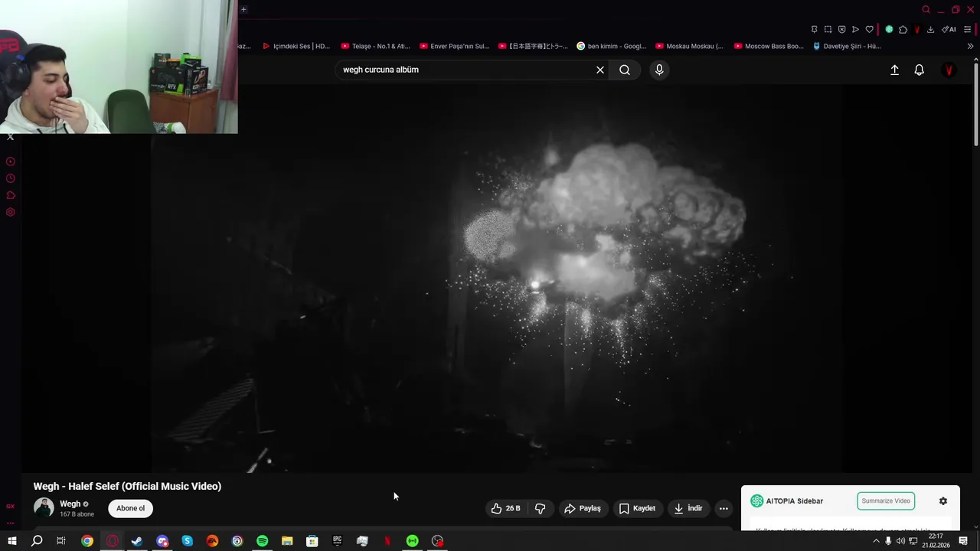The image size is (980, 551).
Task: Open the pinboards pin icon
Action: click(814, 29)
